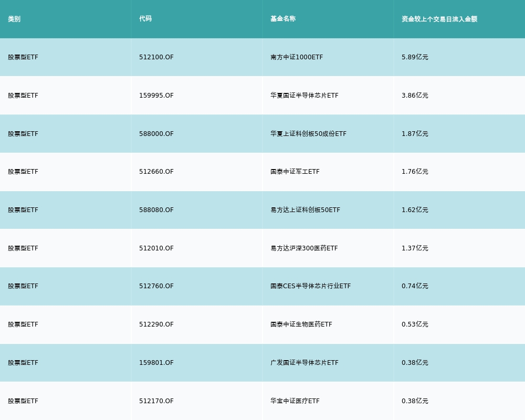Image resolution: width=525 pixels, height=420 pixels.
Task: Select fund name 易方达沪深300医药ETF
Action: [x=304, y=248]
